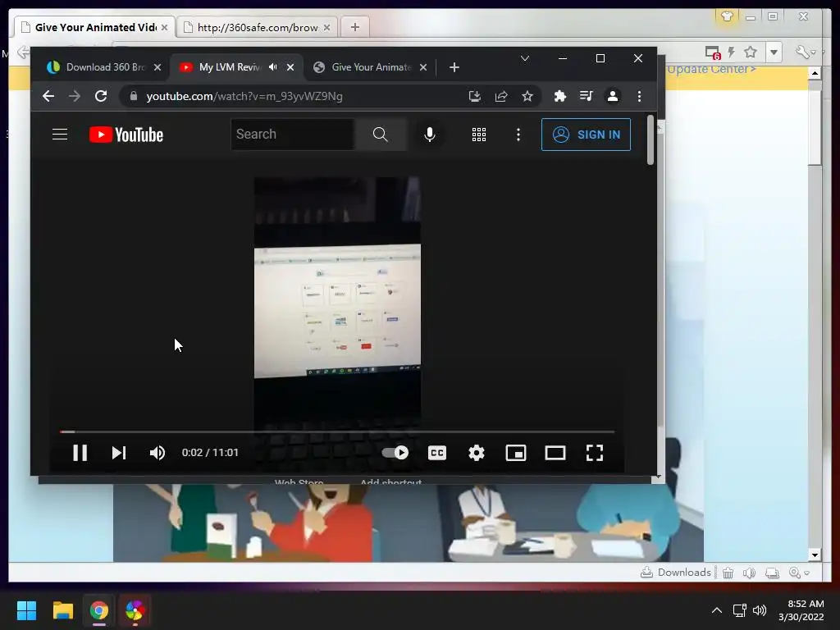840x630 pixels.
Task: Click the video progress bar
Action: tap(337, 431)
